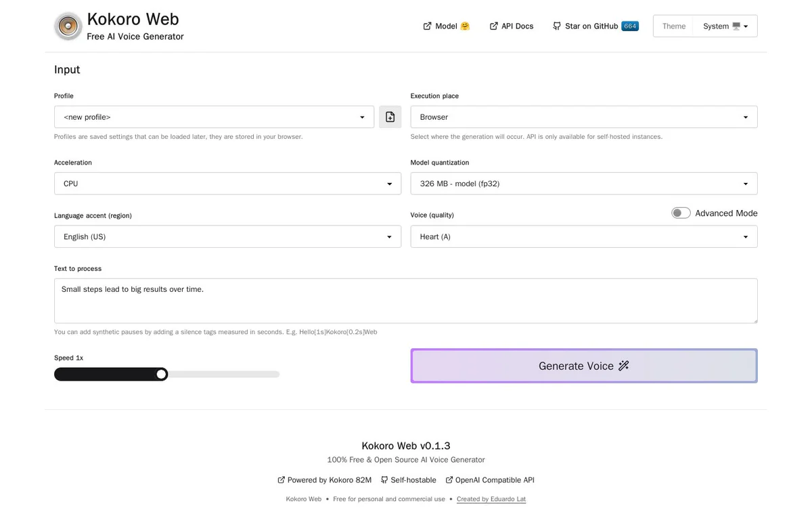Click Star on GitHub link
Screen dimensions: 812x508
coord(595,26)
